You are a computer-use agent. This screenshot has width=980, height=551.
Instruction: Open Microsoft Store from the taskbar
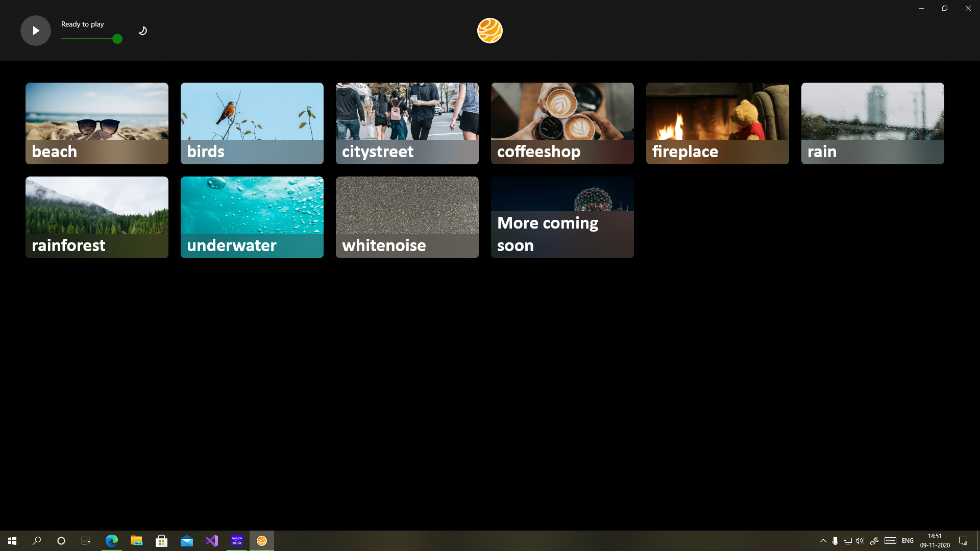162,541
